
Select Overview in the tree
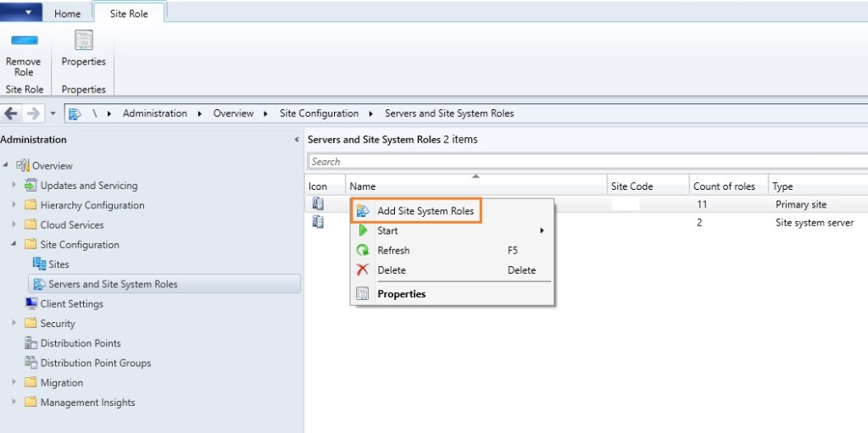coord(52,165)
